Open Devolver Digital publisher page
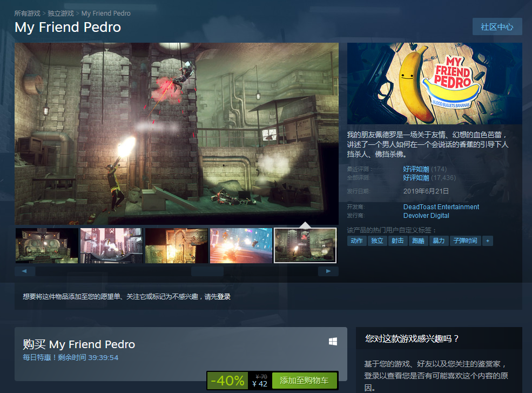The image size is (532, 393). tap(426, 216)
